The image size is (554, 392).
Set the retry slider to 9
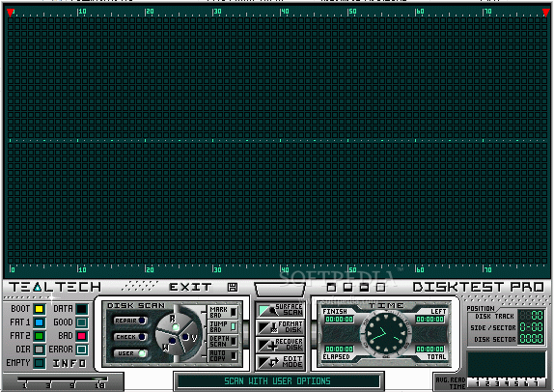point(72,385)
